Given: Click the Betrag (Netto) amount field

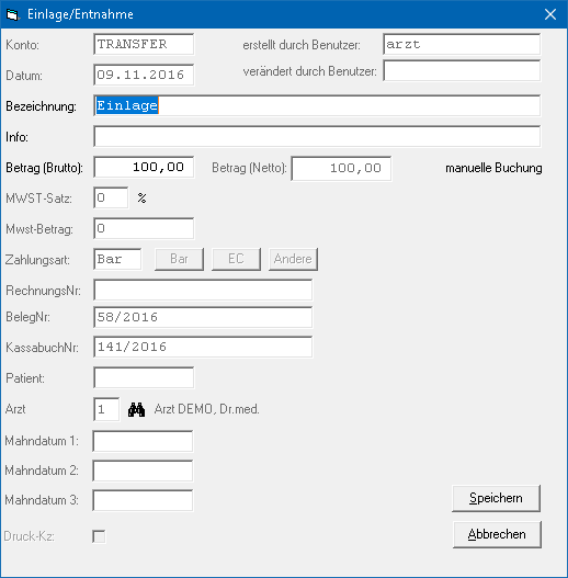Looking at the screenshot, I should coord(341,168).
